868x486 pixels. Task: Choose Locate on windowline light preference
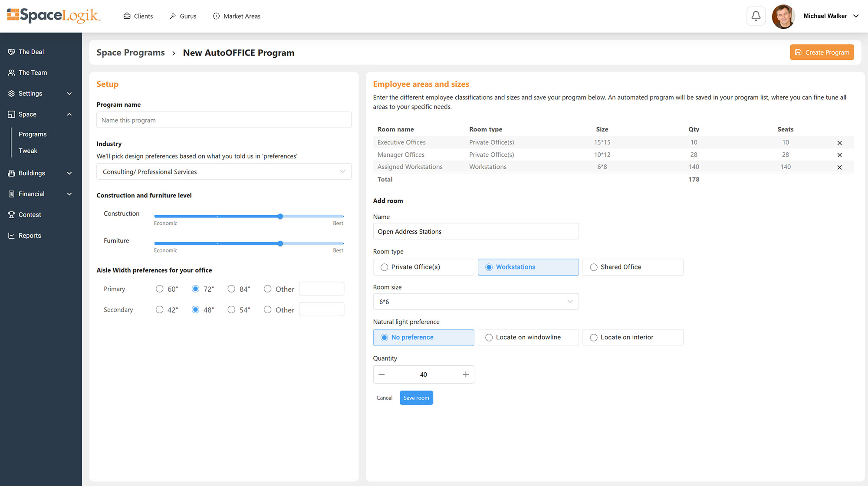pos(528,338)
